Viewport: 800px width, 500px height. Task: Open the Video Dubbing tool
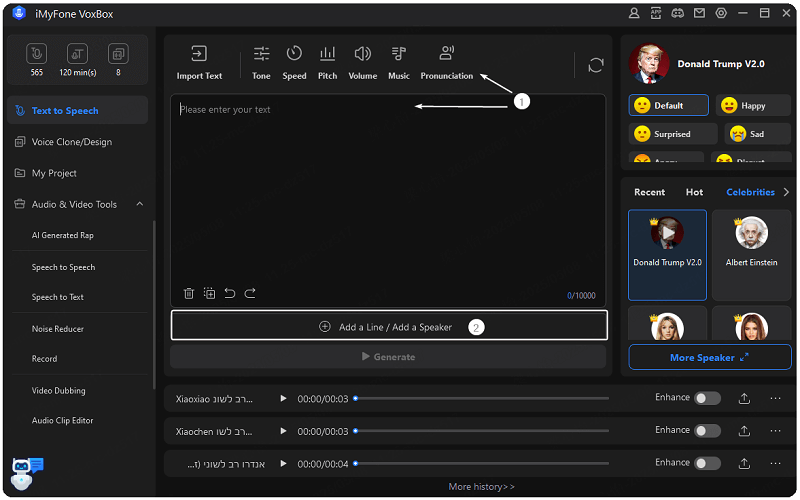point(59,391)
